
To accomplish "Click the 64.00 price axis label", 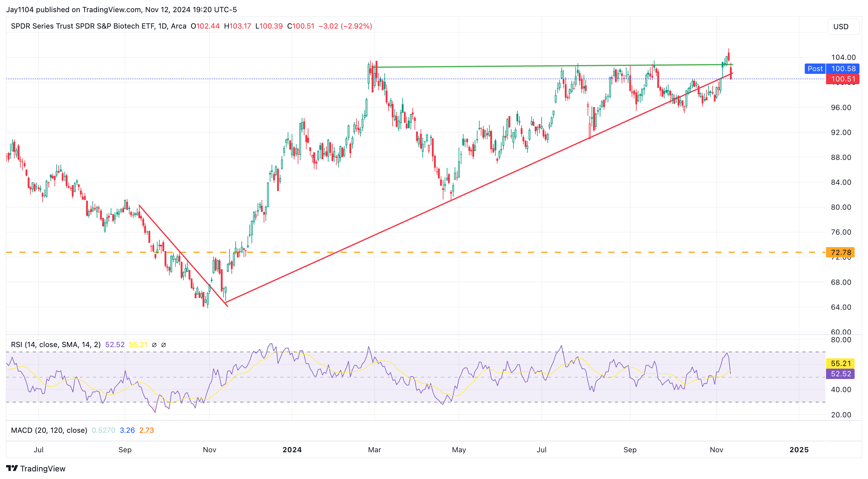I will pyautogui.click(x=841, y=307).
